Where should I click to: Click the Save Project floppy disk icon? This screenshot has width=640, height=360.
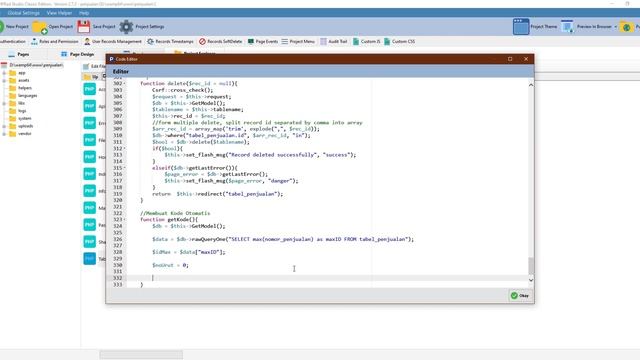(x=84, y=27)
